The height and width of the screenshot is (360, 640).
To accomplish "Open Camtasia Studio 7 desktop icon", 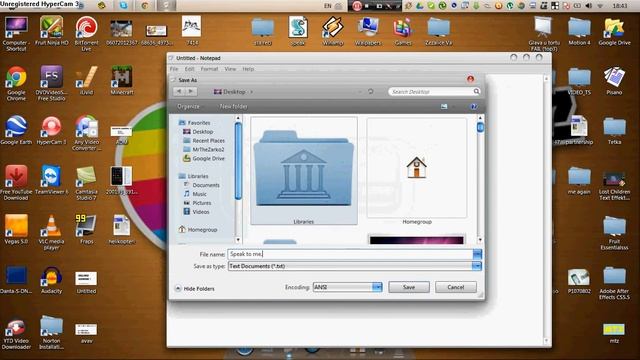I will [87, 183].
